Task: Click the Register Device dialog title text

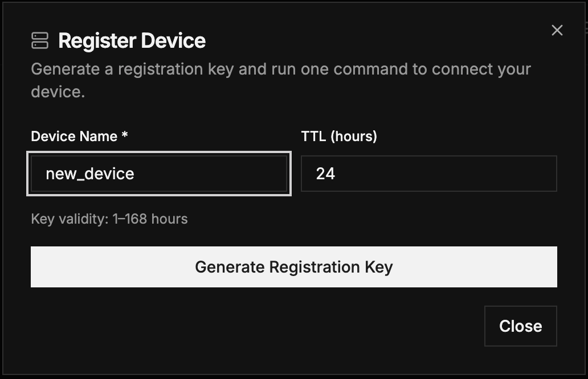Action: [x=133, y=40]
